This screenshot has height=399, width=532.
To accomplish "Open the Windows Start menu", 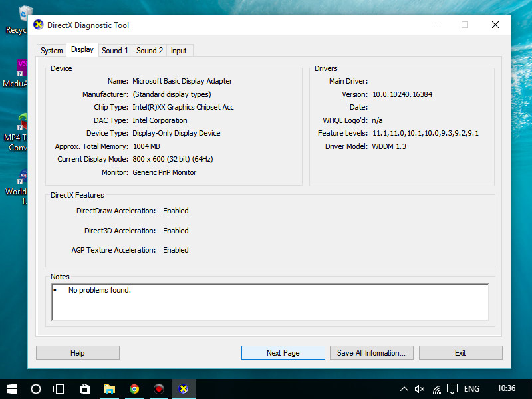I will tap(12, 389).
